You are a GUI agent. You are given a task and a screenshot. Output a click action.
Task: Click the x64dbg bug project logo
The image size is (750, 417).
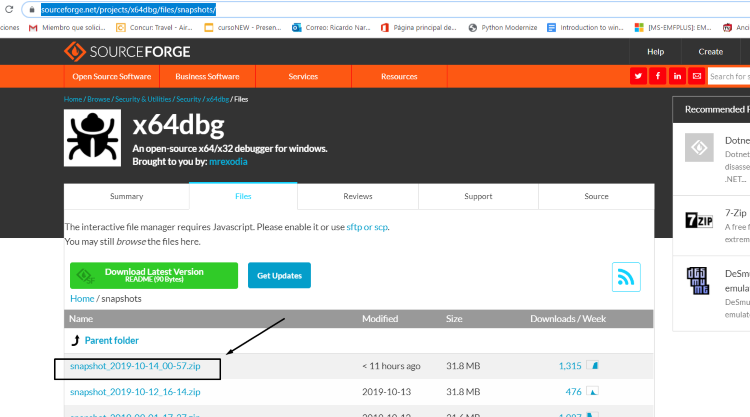click(92, 138)
